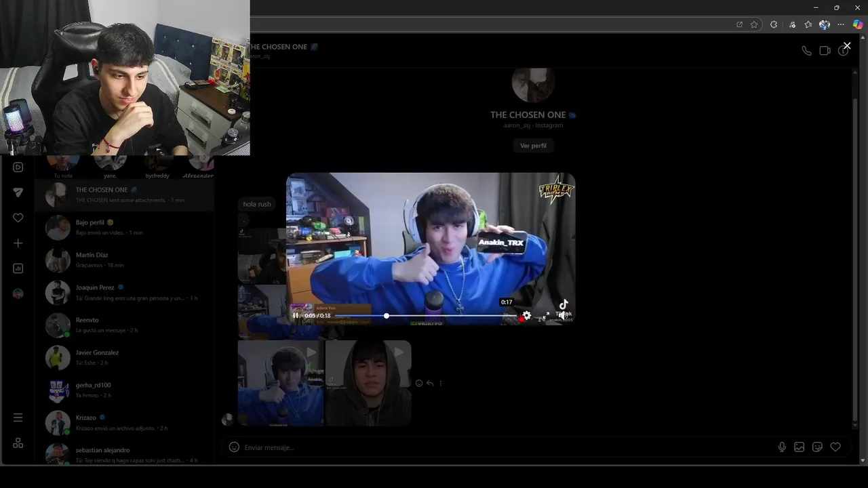The width and height of the screenshot is (868, 488).
Task: Open own profile avatar in left sidebar
Action: (x=18, y=293)
